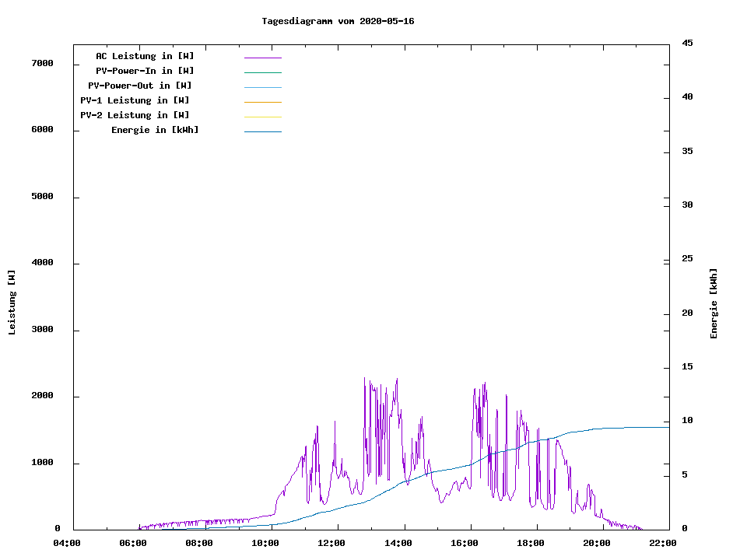Click the left axis title Leistung [W]
Screen dimensions: 747x560
pyautogui.click(x=12, y=303)
